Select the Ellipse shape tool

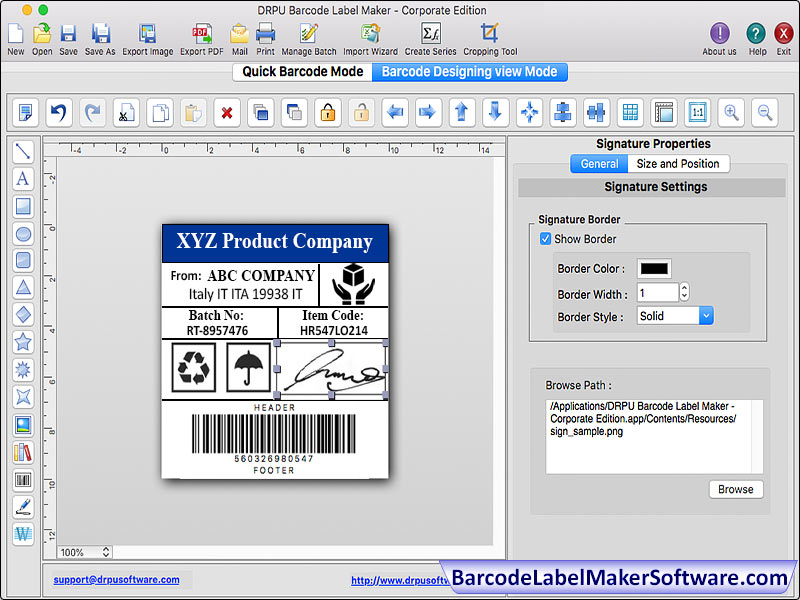click(x=23, y=234)
